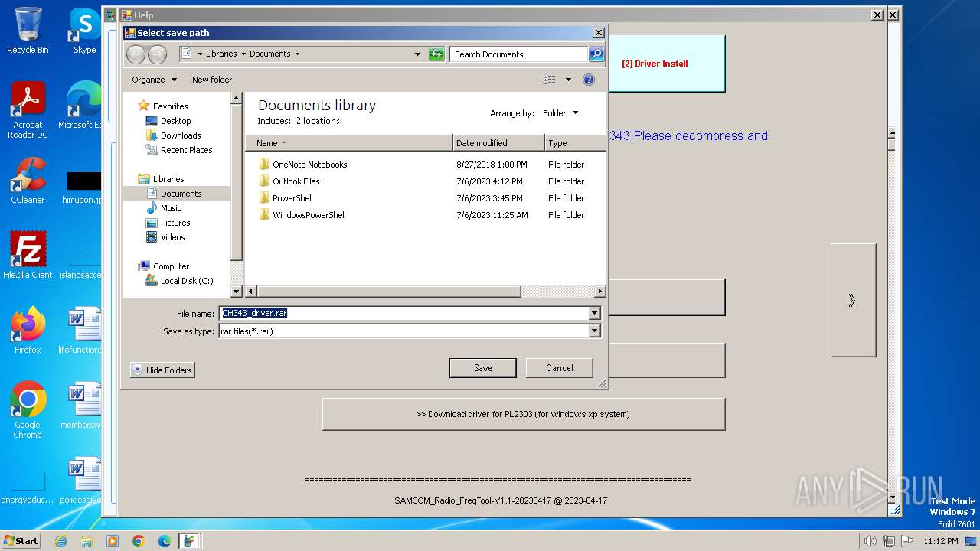Screen dimensions: 980x551
Task: Expand Documents breadcrumb arrow
Action: (297, 54)
